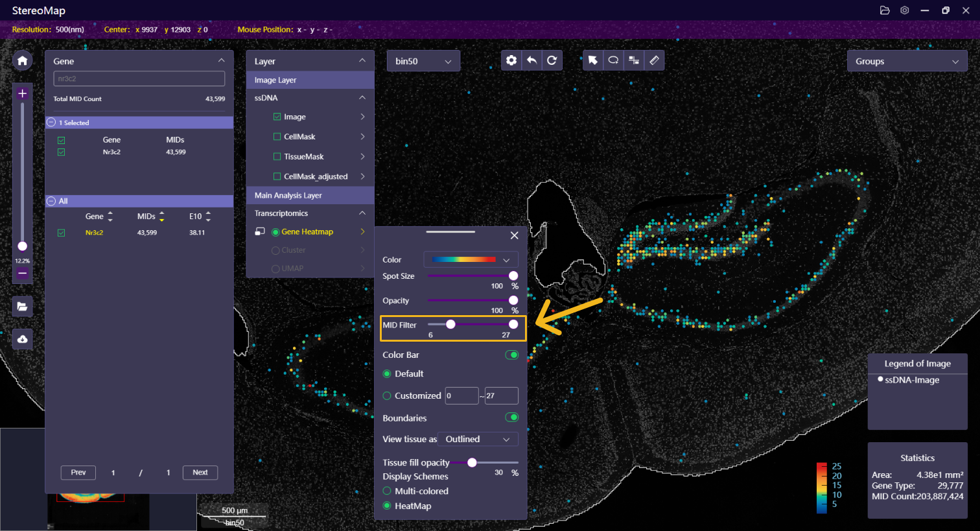Click the Next page button
980x531 pixels.
pos(200,473)
